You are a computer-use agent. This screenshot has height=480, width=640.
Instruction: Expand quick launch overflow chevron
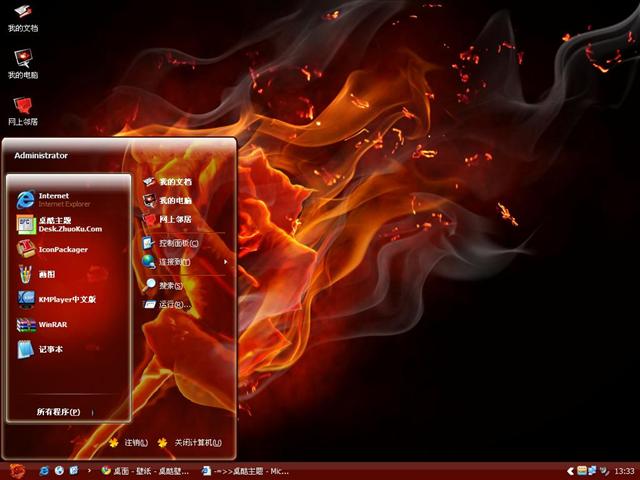(x=89, y=471)
